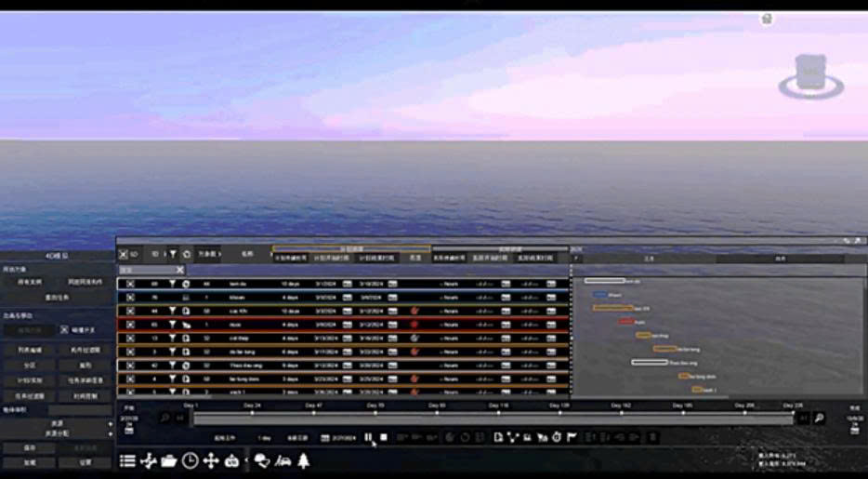
Task: Select the 实际开始时间 column tab
Action: coord(490,258)
